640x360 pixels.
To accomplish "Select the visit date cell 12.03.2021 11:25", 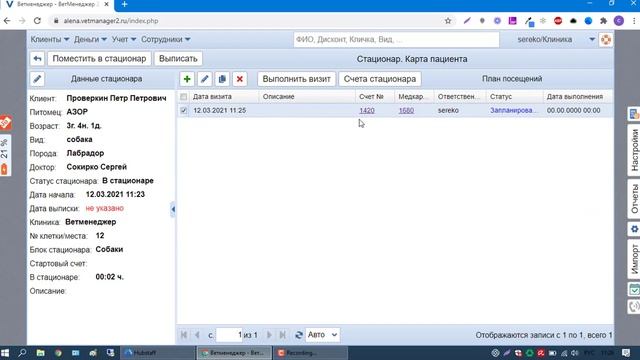I will click(220, 111).
